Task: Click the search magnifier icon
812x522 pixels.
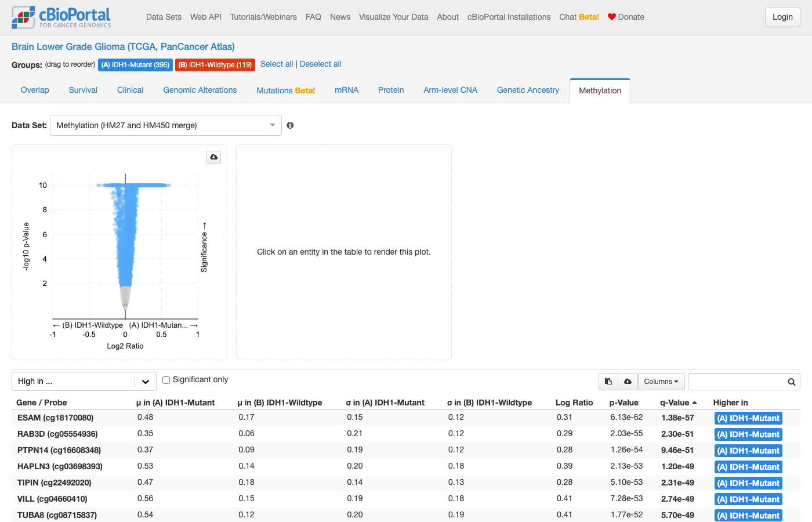Action: 791,382
